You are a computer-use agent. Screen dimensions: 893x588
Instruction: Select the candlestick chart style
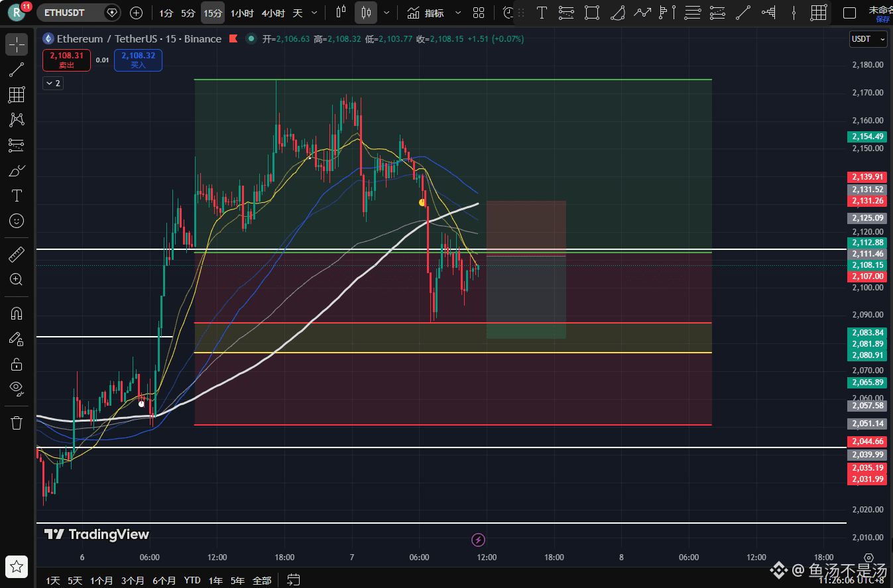(x=366, y=13)
